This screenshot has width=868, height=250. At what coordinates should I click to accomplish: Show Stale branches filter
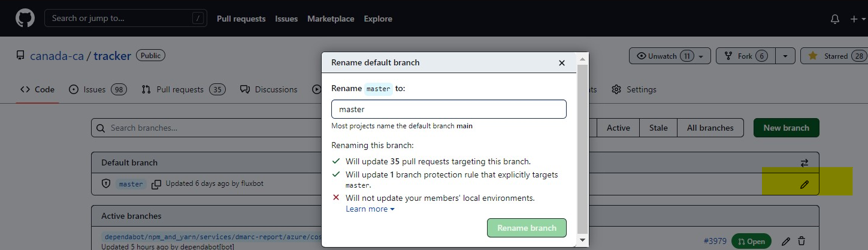(x=658, y=128)
